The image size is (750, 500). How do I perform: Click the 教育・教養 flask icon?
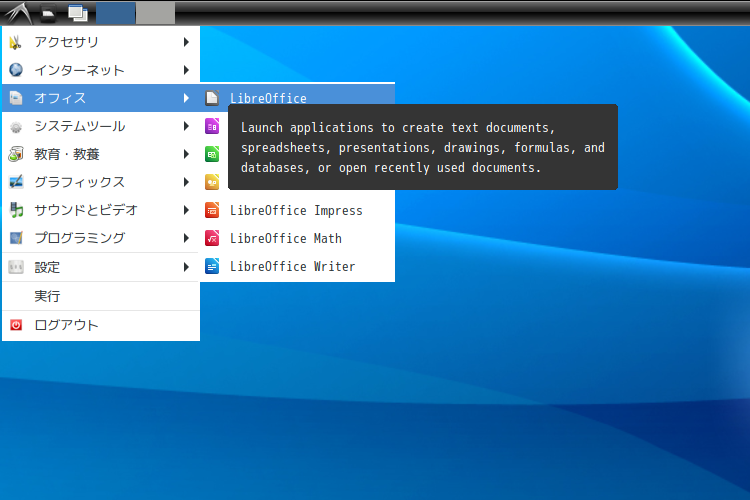(x=16, y=154)
